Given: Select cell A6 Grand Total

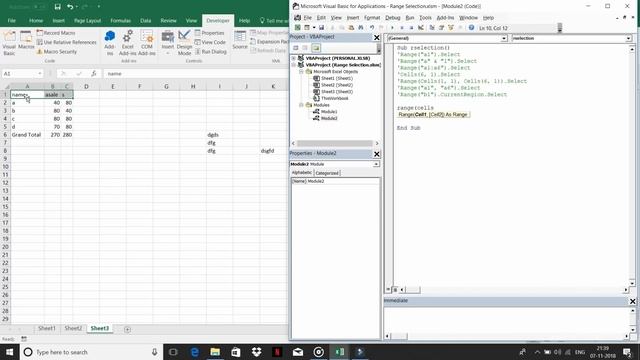Looking at the screenshot, I should point(27,134).
